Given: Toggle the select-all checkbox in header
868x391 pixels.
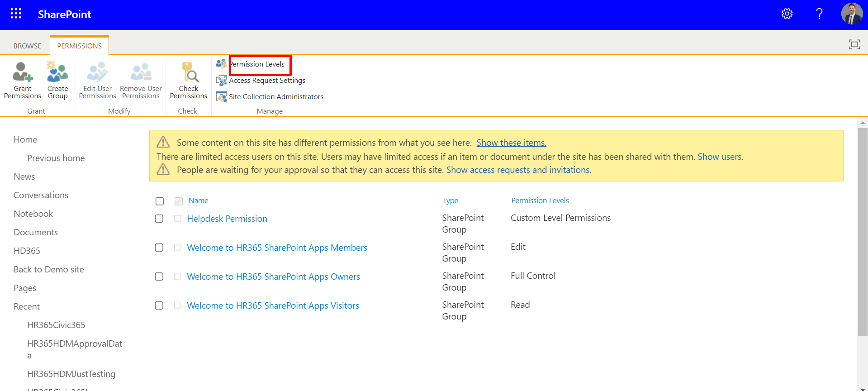Looking at the screenshot, I should pyautogui.click(x=160, y=201).
